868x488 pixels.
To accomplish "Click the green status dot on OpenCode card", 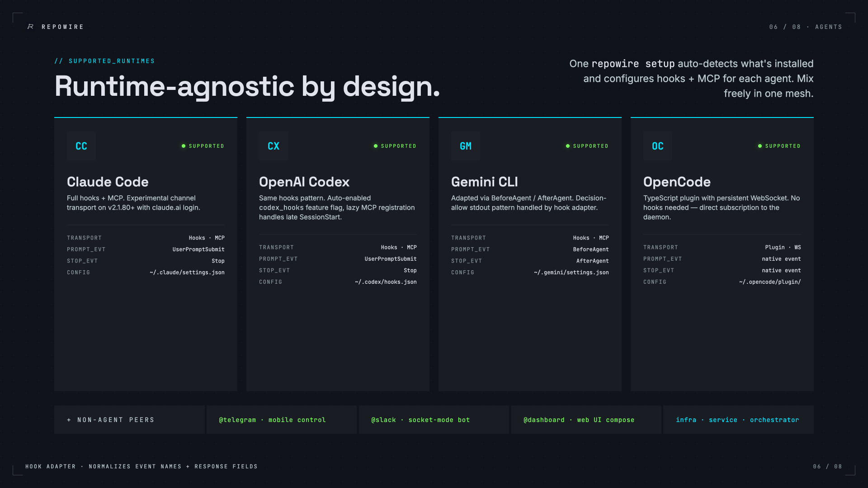I will (760, 146).
